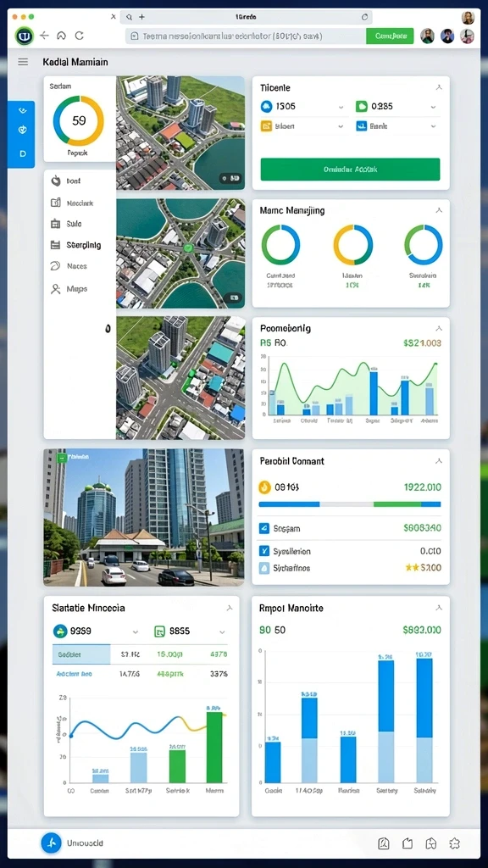Open the hamburger menu beside Kedial Mamiain

click(x=23, y=62)
